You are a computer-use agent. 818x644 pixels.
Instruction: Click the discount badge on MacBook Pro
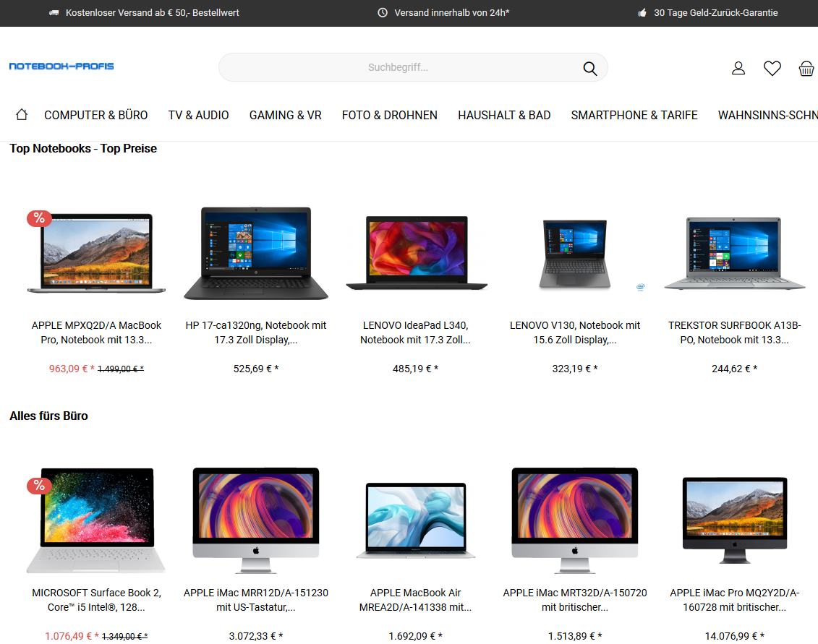click(39, 218)
